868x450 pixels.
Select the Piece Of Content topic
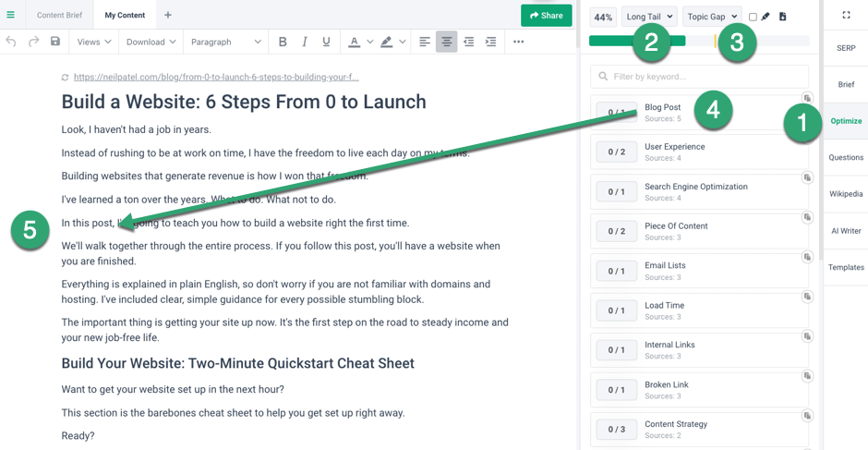tap(699, 231)
